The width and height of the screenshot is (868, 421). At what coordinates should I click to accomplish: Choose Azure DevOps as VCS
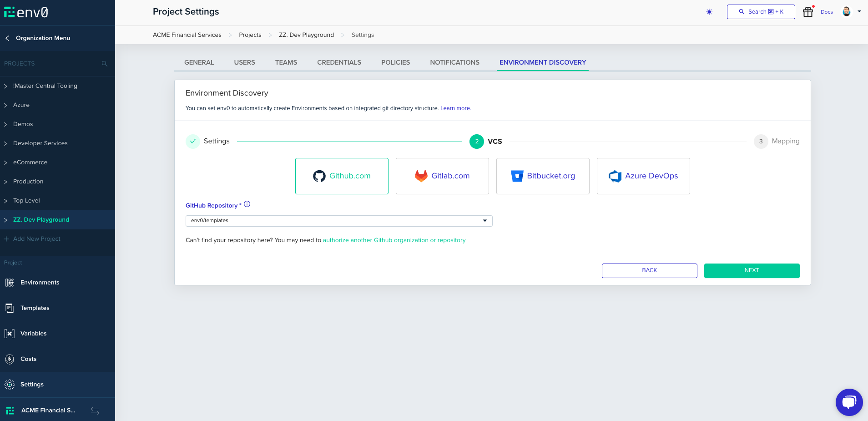point(643,176)
